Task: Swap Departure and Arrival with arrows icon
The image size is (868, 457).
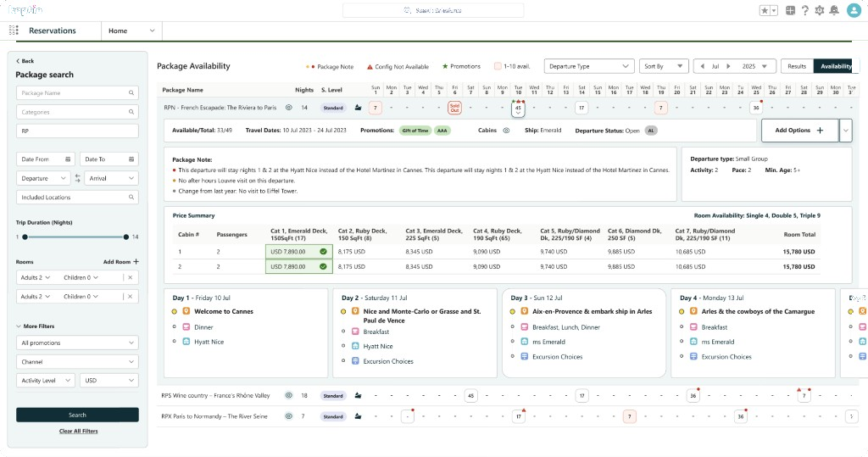Action: coord(77,178)
